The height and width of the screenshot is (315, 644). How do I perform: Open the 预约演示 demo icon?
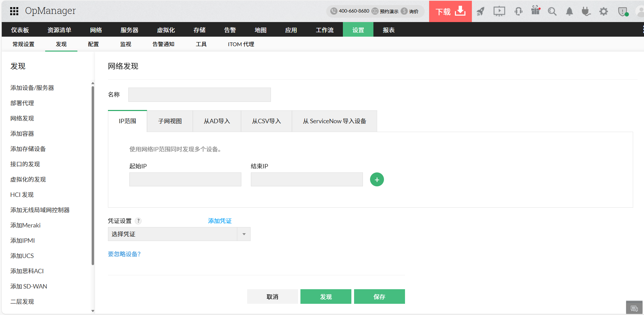point(375,11)
